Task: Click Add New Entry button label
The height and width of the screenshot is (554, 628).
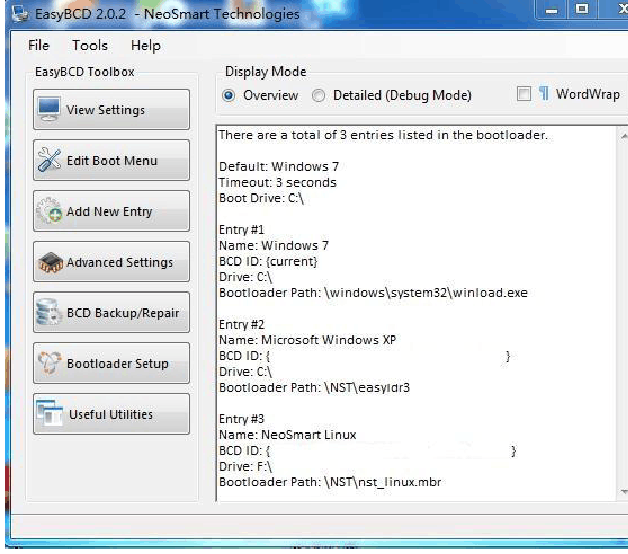Action: tap(109, 212)
